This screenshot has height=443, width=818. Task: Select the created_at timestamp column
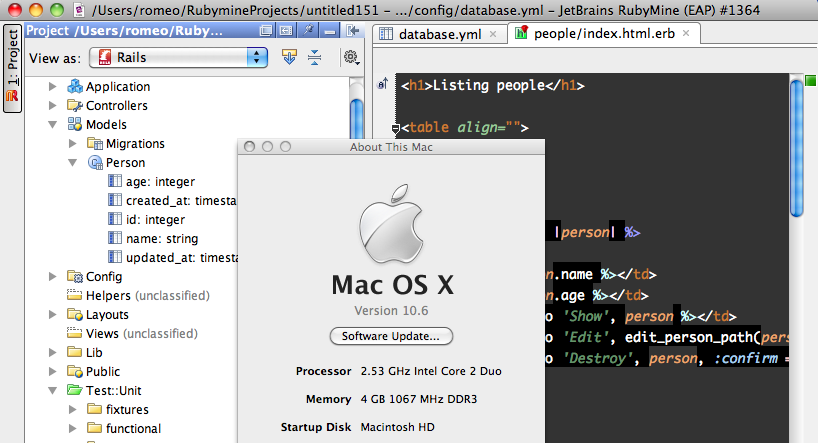tap(172, 200)
